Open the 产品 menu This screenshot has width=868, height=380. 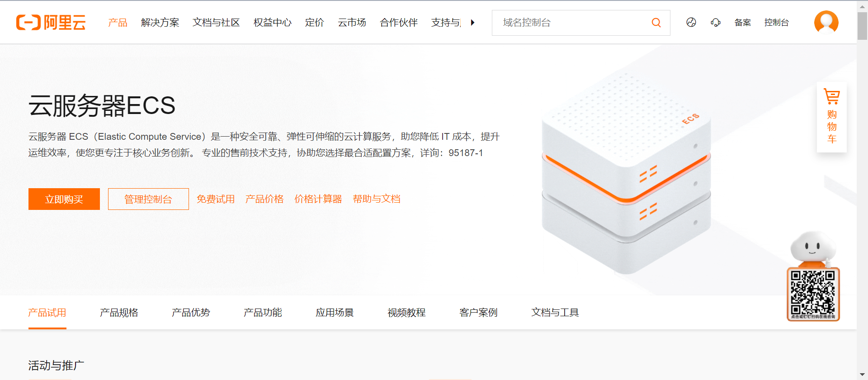[x=118, y=23]
